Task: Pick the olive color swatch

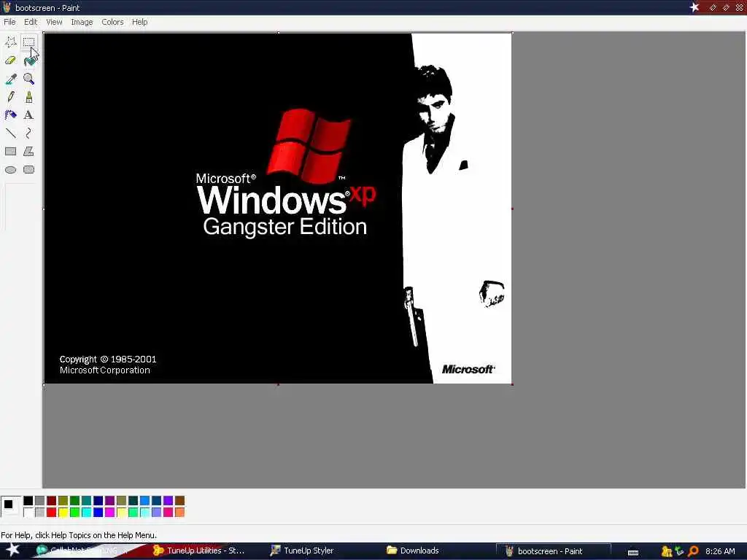Action: click(x=63, y=500)
